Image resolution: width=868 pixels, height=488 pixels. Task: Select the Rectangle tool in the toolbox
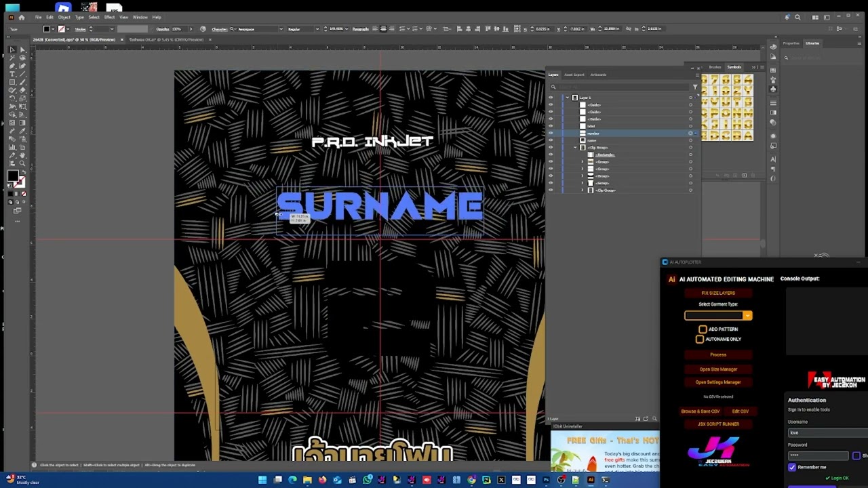[12, 82]
